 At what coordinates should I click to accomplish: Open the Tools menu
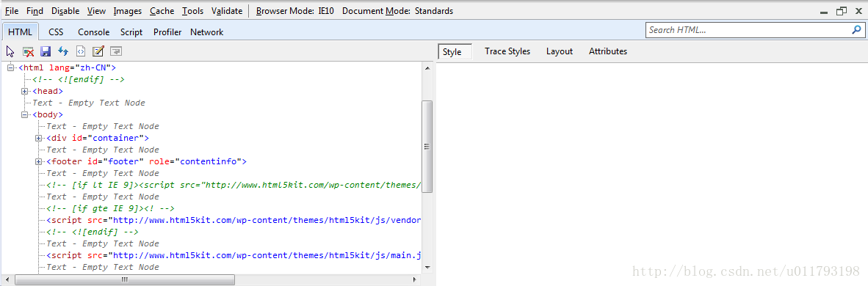click(192, 11)
